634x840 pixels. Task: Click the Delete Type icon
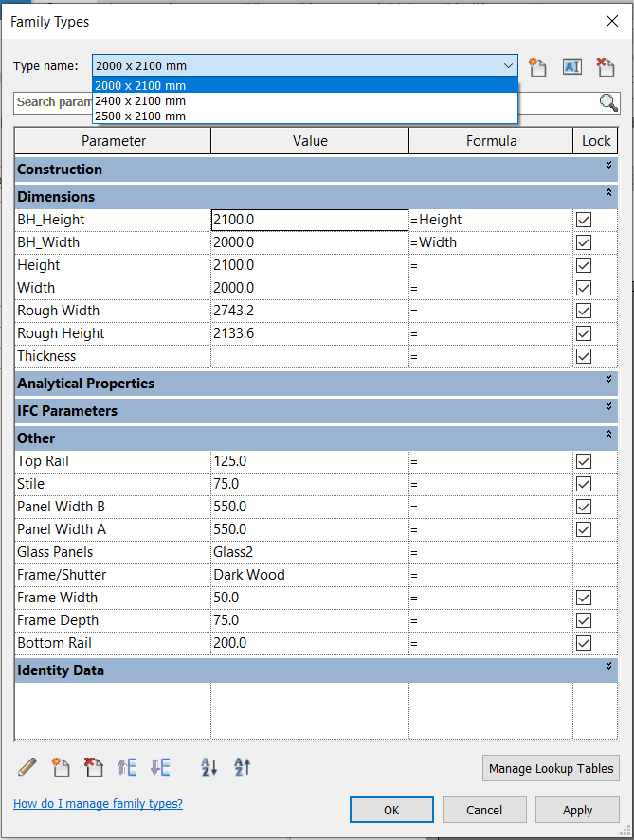[605, 66]
